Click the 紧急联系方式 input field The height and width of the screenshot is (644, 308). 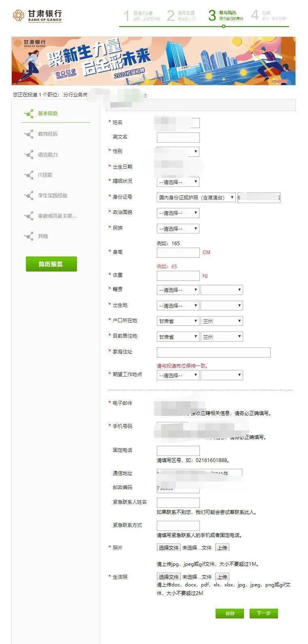(x=178, y=526)
